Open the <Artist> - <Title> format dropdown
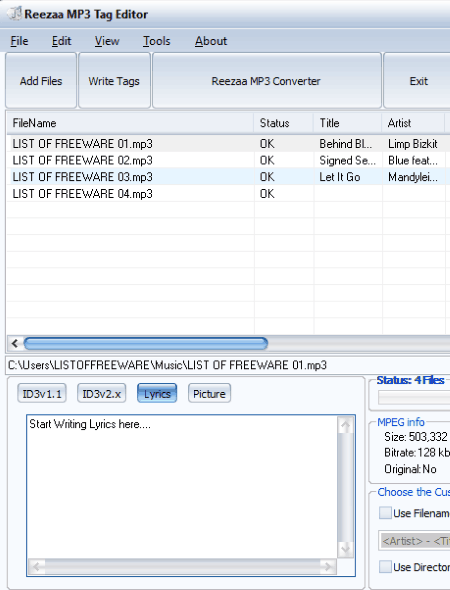Viewport: 450px width, 590px height. pos(414,541)
